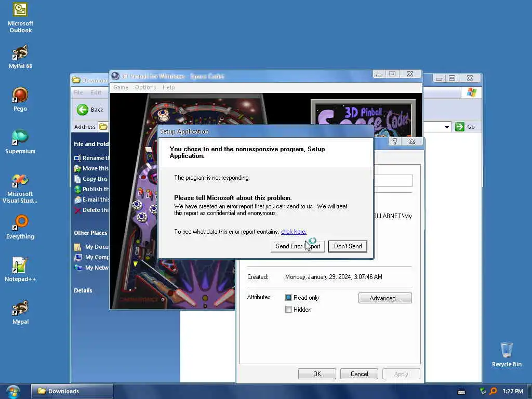
Task: Launch the Mypal desktop shortcut
Action: point(20,312)
